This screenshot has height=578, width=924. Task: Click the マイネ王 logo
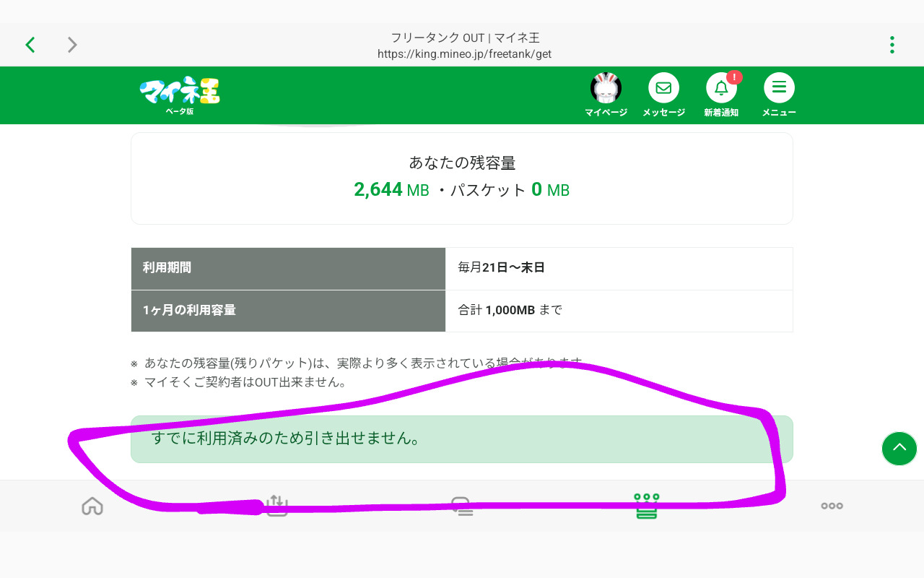click(x=180, y=95)
